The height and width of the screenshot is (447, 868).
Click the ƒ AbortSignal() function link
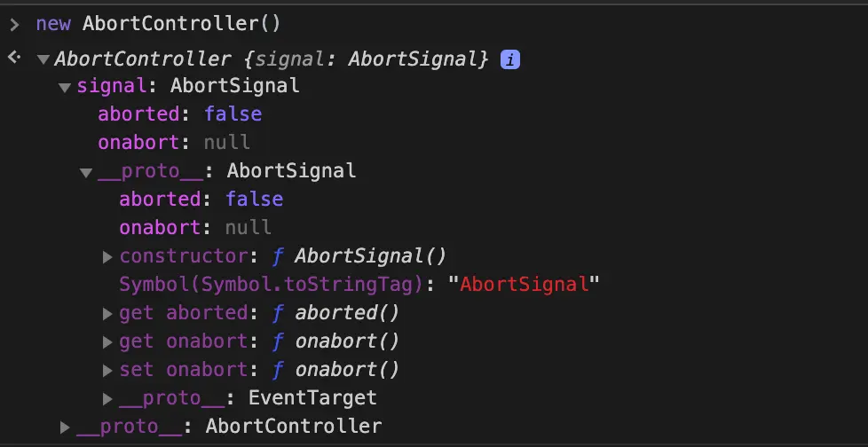click(359, 256)
